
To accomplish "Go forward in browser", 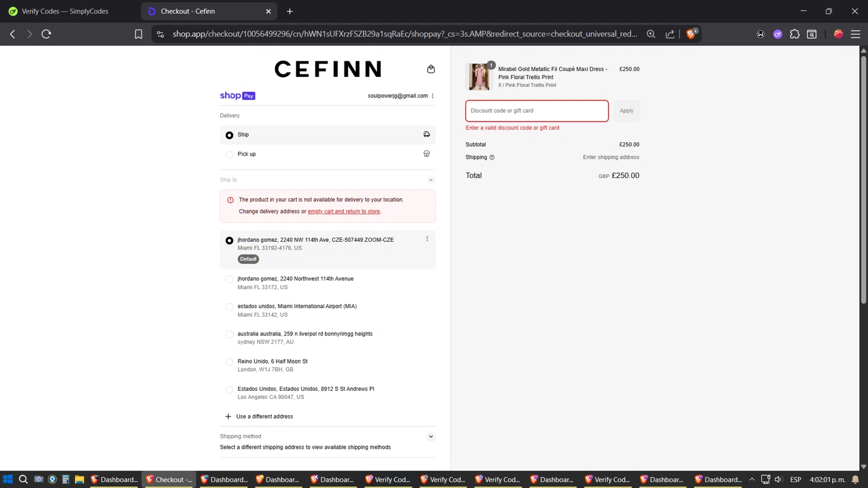I will (x=30, y=34).
